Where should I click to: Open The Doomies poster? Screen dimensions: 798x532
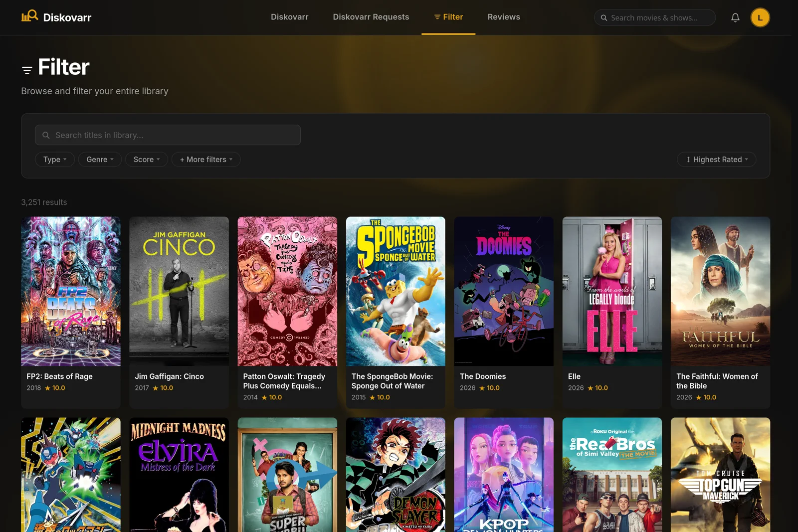coord(504,291)
